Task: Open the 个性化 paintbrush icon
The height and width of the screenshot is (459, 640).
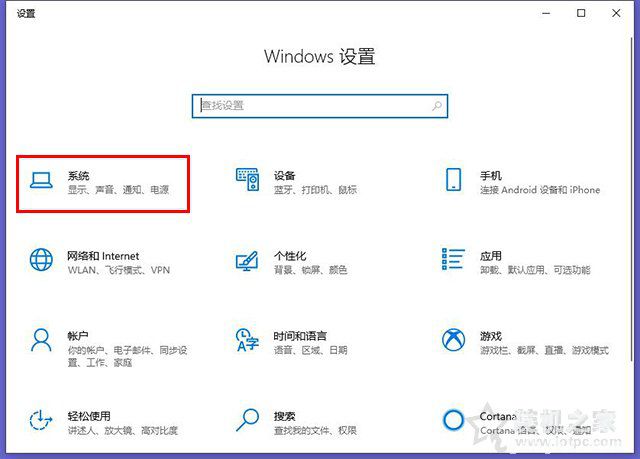Action: pyautogui.click(x=247, y=261)
